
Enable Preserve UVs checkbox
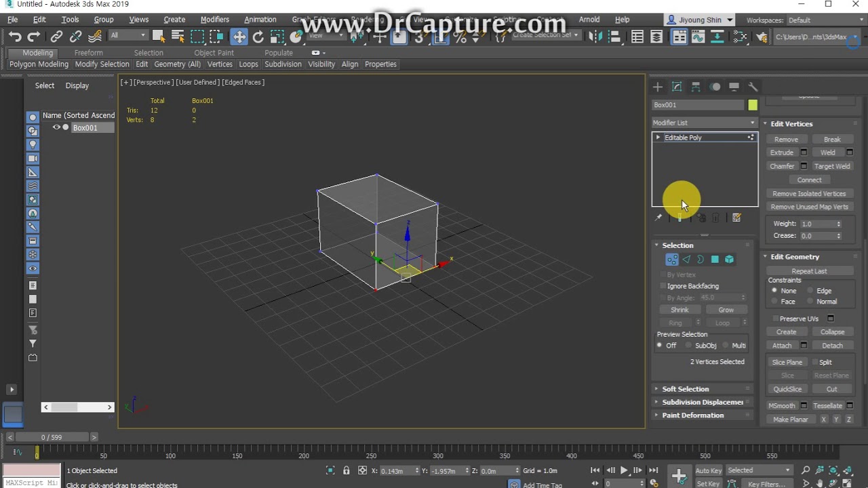[x=776, y=319]
